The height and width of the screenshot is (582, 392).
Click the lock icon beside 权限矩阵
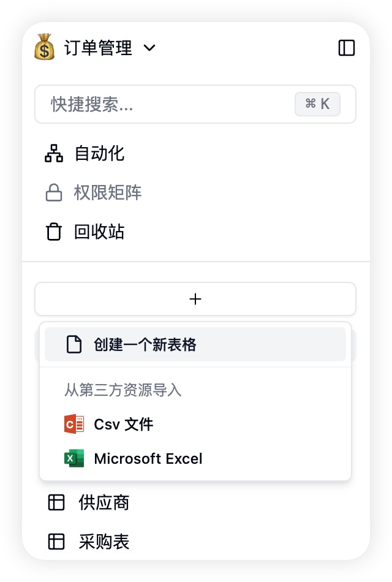click(54, 192)
